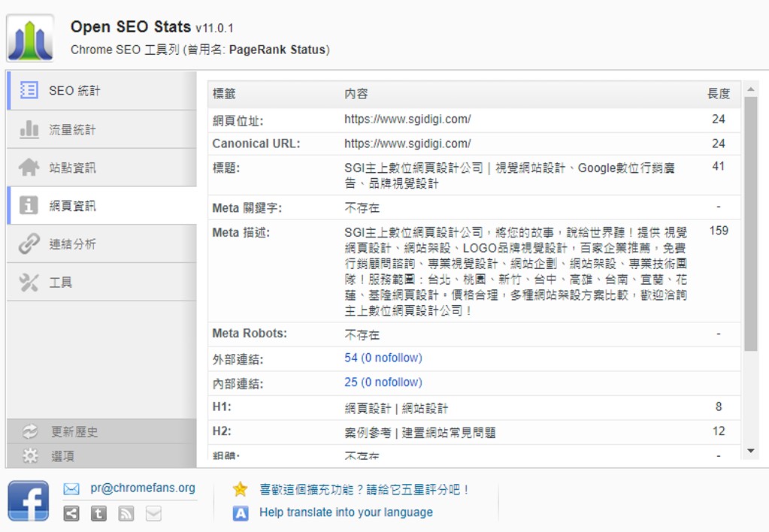Open the 54 (0 nofollow) external links
The width and height of the screenshot is (769, 532).
click(383, 358)
